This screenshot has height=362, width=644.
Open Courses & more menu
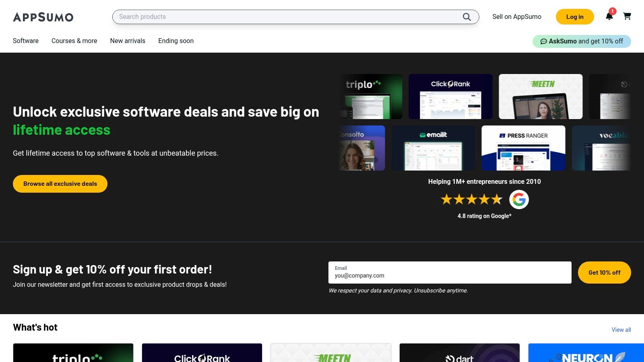(x=74, y=41)
